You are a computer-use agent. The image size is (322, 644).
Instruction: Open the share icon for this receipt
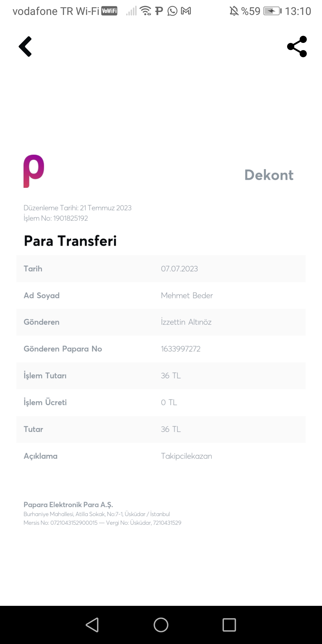297,47
